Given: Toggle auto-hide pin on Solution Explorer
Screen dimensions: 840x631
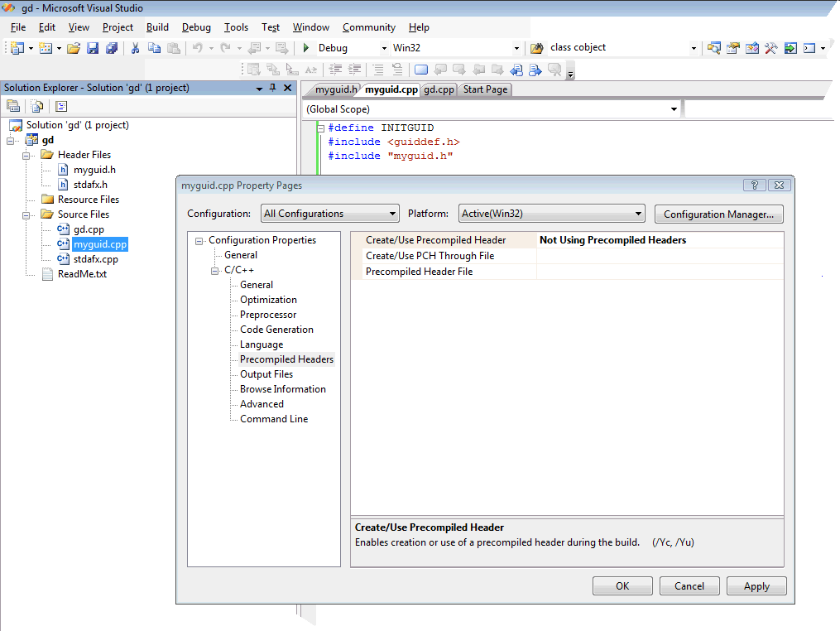Looking at the screenshot, I should pyautogui.click(x=272, y=88).
